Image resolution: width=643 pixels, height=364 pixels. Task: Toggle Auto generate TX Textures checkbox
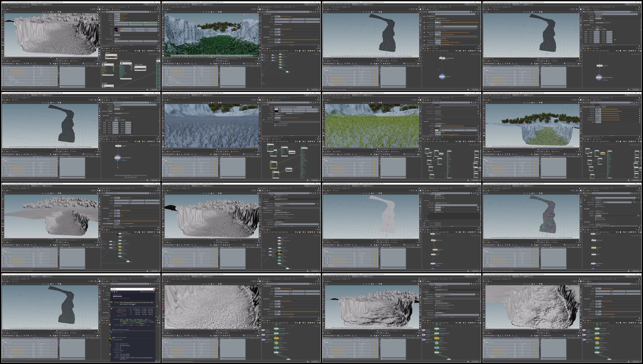click(275, 126)
